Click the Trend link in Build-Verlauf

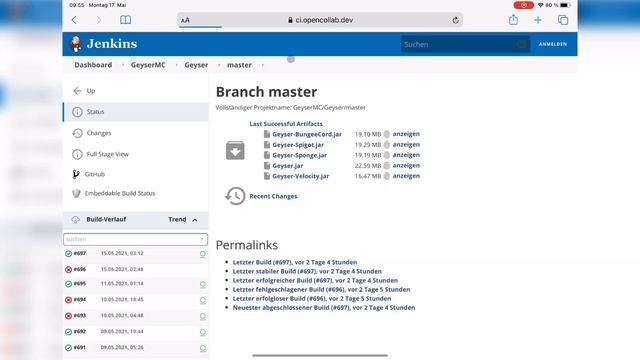coord(177,220)
